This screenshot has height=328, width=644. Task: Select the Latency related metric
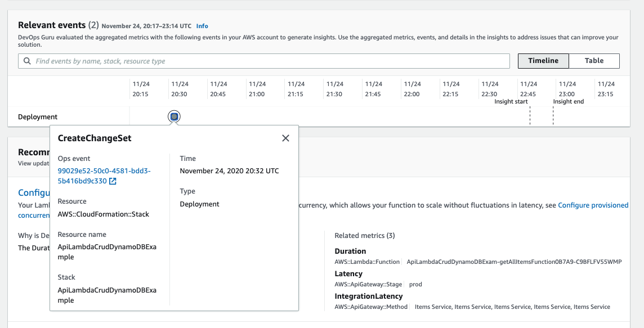pyautogui.click(x=348, y=273)
